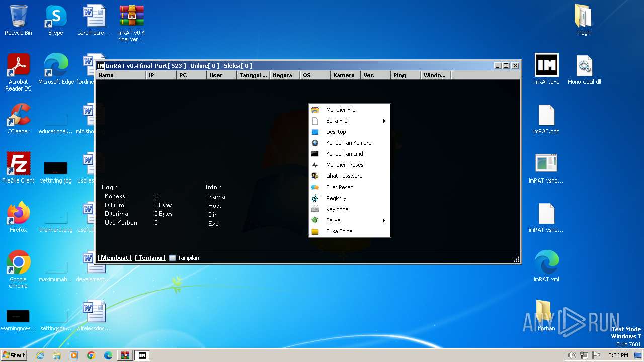Click the Nama column header
The height and width of the screenshot is (362, 644).
click(121, 75)
